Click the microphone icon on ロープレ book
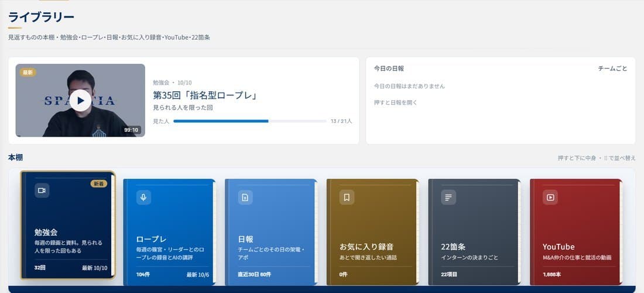 pos(143,197)
